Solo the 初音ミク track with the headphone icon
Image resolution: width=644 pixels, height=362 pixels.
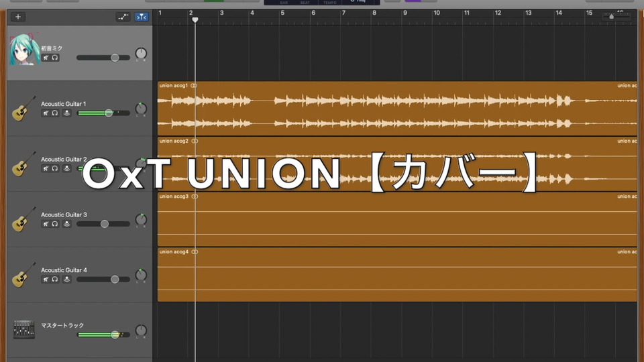[x=55, y=58]
